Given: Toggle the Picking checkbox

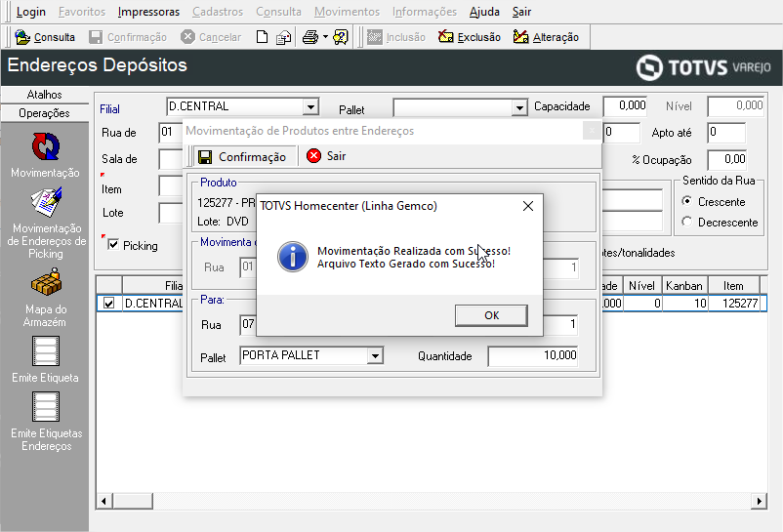Looking at the screenshot, I should (x=113, y=245).
